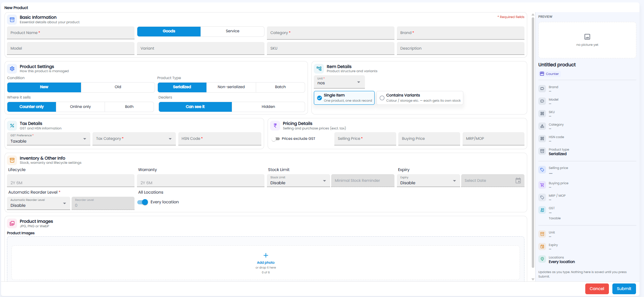The height and width of the screenshot is (297, 644).
Task: Open the Expiry Disable dropdown
Action: (x=428, y=180)
